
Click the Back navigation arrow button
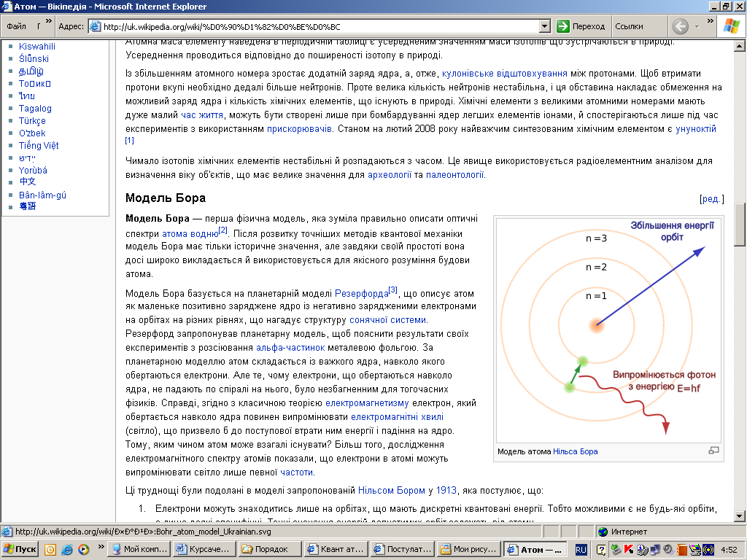(681, 26)
